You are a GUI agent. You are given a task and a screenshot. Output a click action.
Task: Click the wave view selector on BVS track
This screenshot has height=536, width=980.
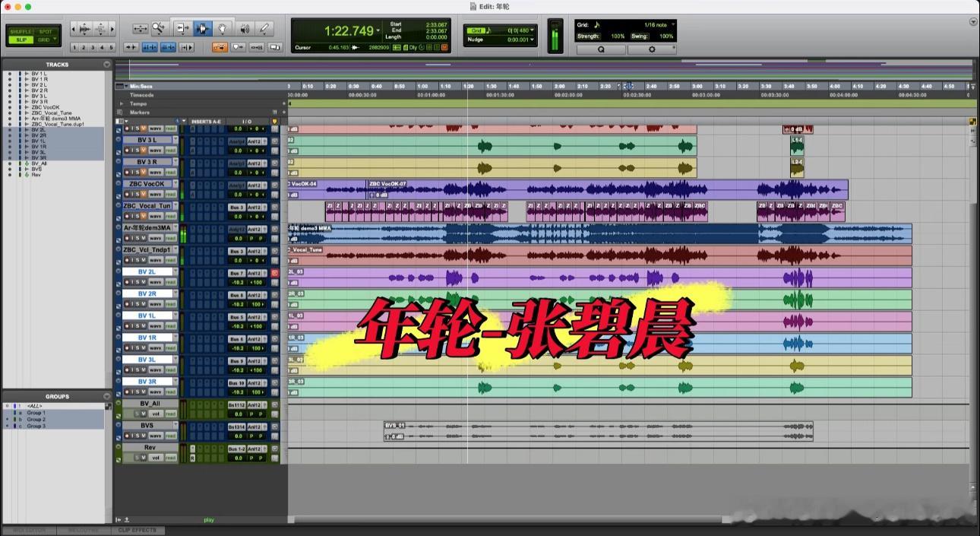pyautogui.click(x=155, y=436)
